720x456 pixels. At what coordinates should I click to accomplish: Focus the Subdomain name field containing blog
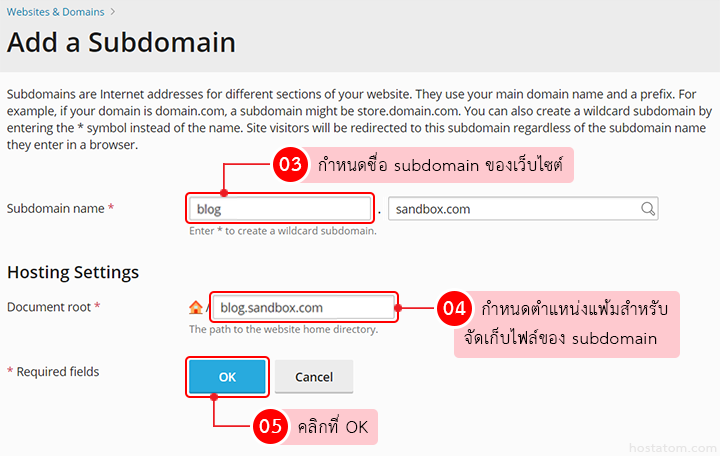pos(279,209)
